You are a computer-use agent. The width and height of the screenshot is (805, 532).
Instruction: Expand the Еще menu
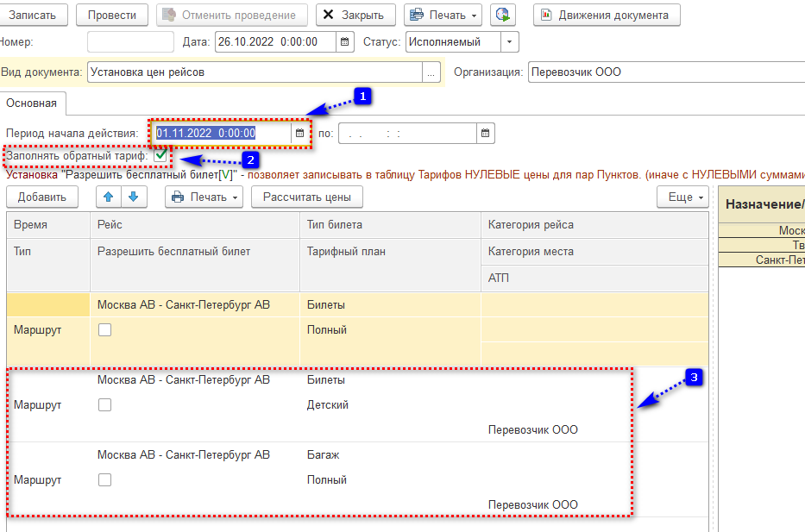[x=682, y=197]
